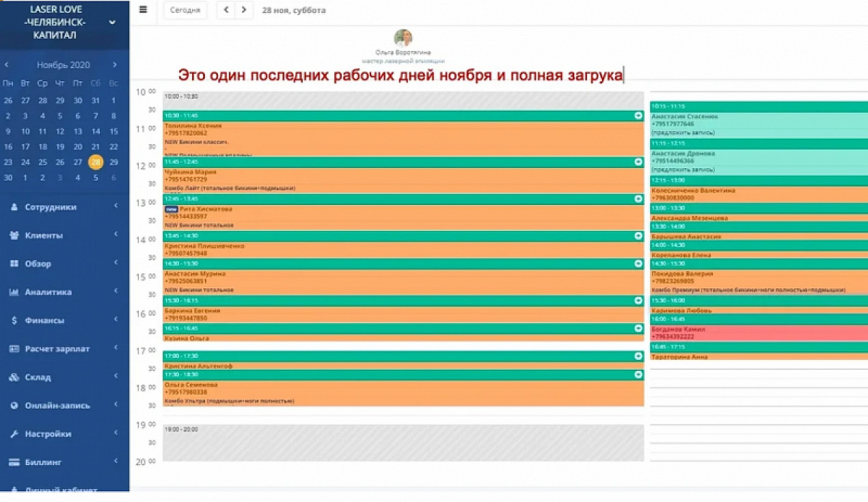
Task: Open the LASER LOVE branch dropdown
Action: click(112, 23)
